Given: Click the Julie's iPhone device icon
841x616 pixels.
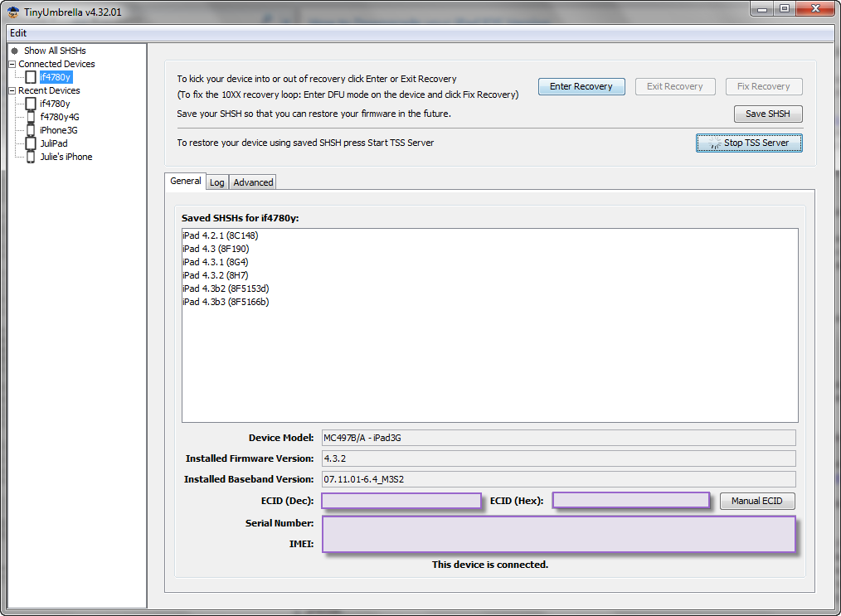Looking at the screenshot, I should (31, 157).
